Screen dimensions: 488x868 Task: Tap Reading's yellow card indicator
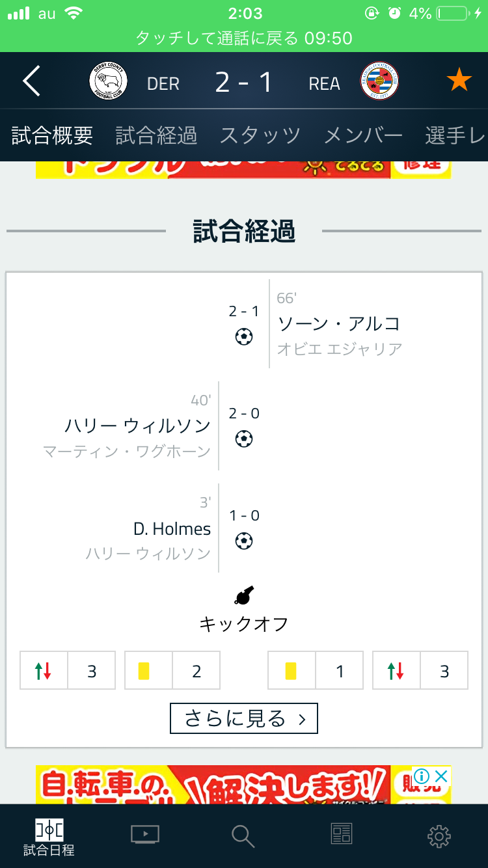(291, 671)
